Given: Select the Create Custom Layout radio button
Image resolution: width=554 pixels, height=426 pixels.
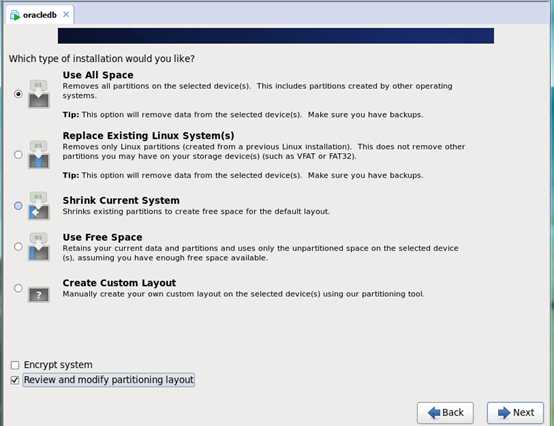Looking at the screenshot, I should 18,288.
